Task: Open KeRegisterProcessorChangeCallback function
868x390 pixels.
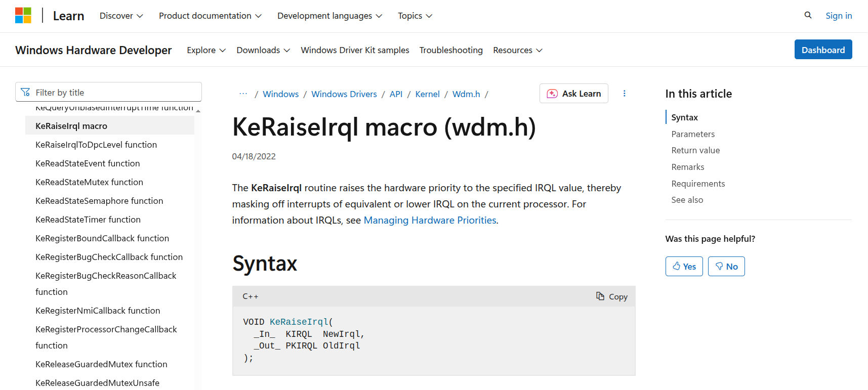Action: tap(106, 337)
